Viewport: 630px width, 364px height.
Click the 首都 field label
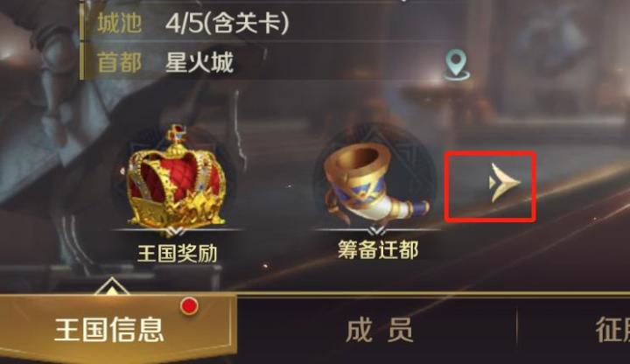(x=119, y=63)
